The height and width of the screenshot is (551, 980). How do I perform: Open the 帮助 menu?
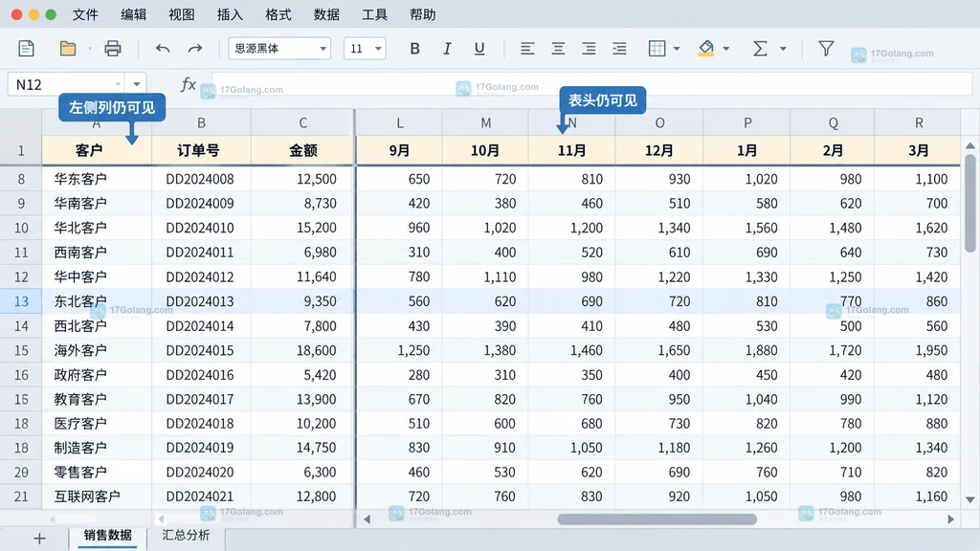point(422,14)
